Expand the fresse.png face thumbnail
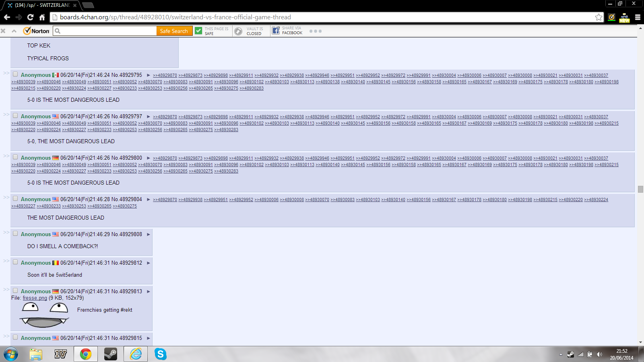 (x=44, y=315)
